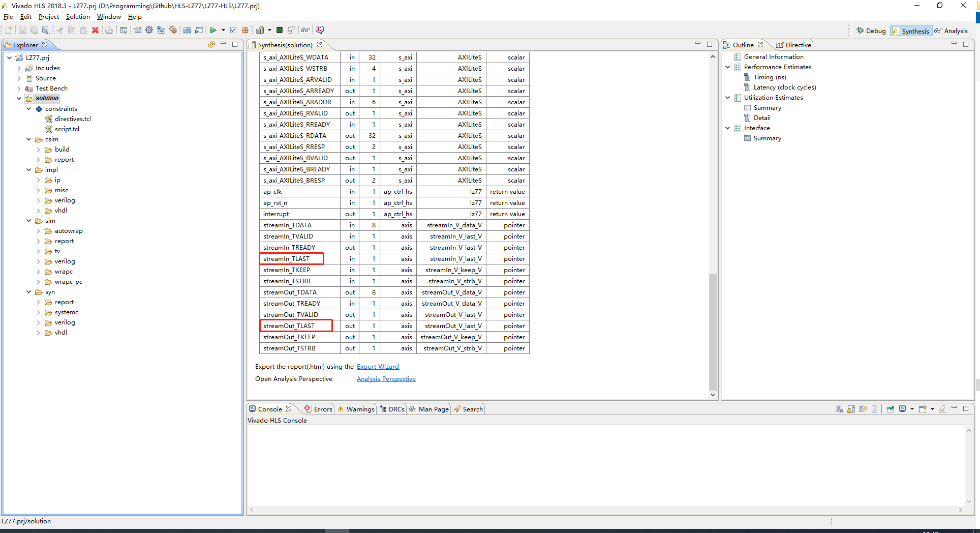Click the glasses (spec/browse) toolbar icon

305,30
